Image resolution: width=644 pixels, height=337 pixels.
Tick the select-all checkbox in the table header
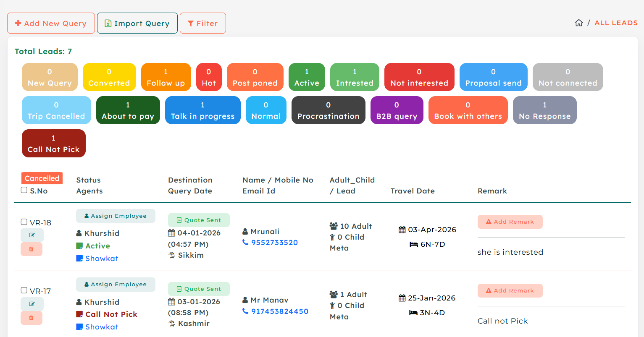click(x=24, y=190)
